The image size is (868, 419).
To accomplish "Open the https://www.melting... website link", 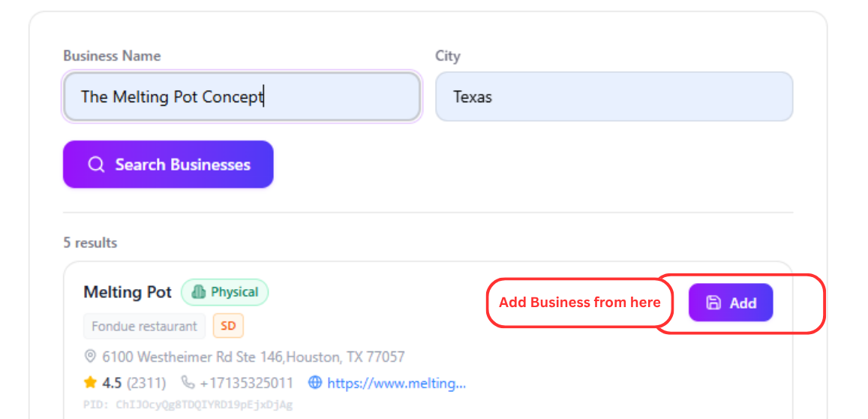I will tap(396, 383).
